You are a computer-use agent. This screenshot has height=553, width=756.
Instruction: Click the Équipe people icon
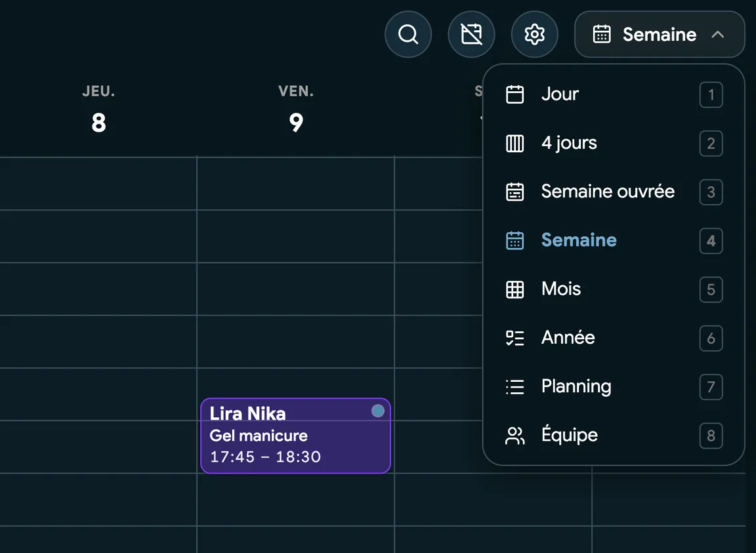(x=514, y=436)
